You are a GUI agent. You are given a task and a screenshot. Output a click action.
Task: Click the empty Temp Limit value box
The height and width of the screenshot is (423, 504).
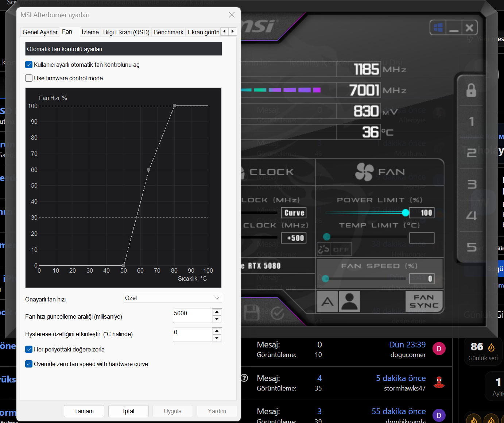(x=422, y=238)
